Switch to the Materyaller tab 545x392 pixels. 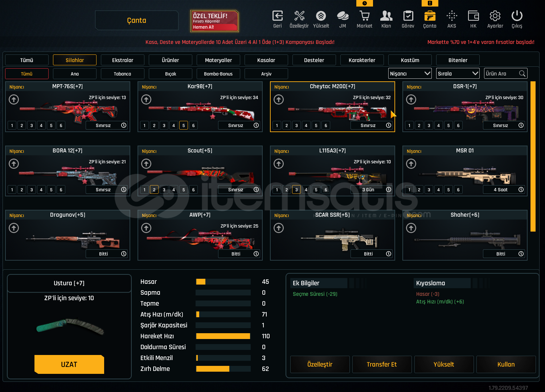[x=218, y=60]
